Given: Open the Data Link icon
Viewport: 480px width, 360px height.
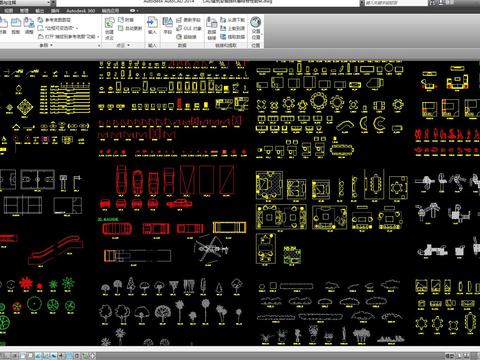Looking at the screenshot, I should pos(212,28).
